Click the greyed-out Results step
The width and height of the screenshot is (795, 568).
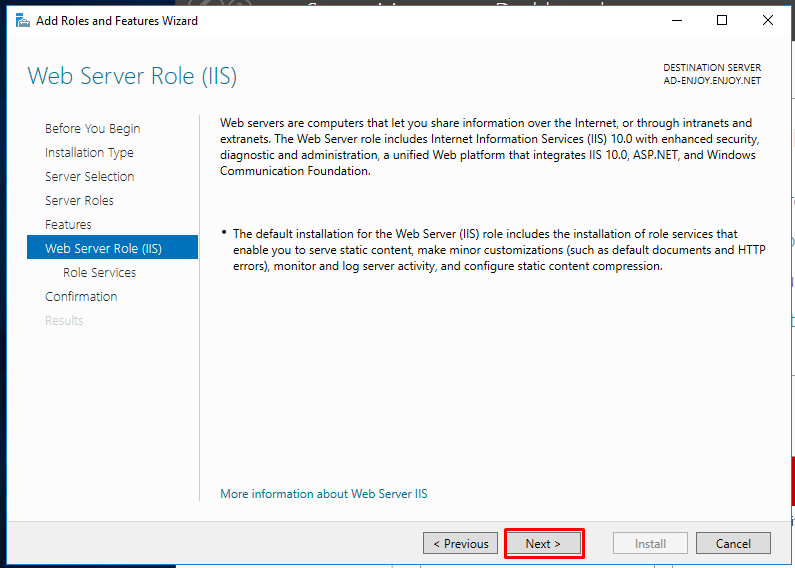(x=64, y=321)
